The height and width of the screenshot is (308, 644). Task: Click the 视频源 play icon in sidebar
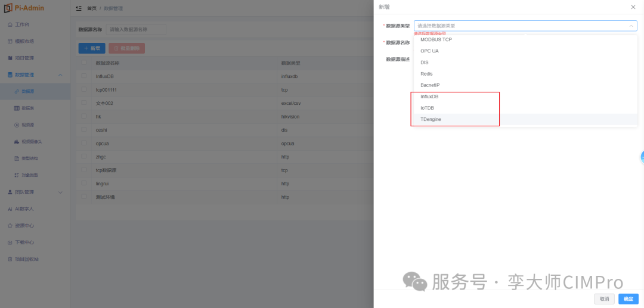coord(17,125)
